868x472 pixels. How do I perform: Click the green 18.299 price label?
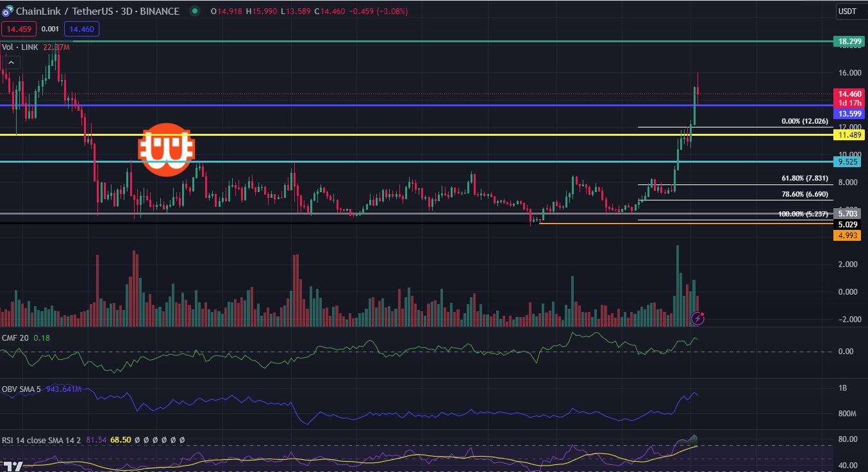849,42
